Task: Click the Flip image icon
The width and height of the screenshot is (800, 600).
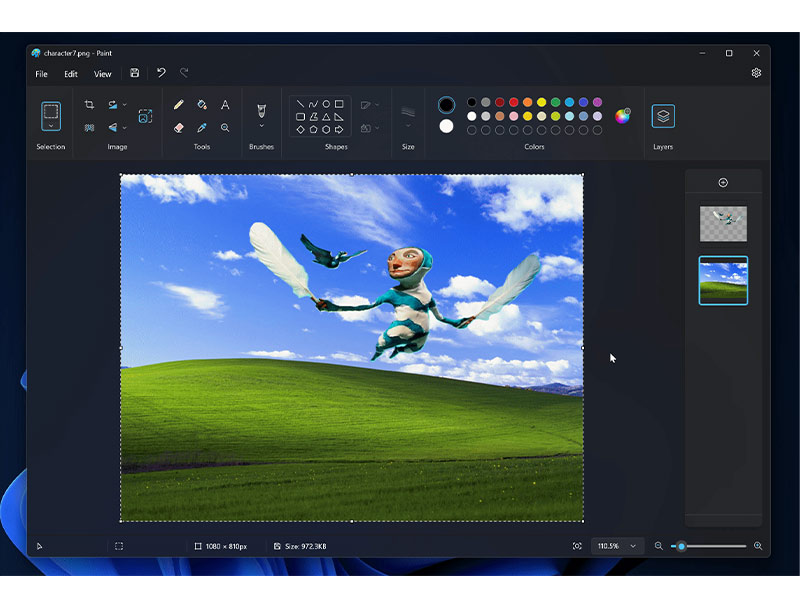Action: (113, 128)
